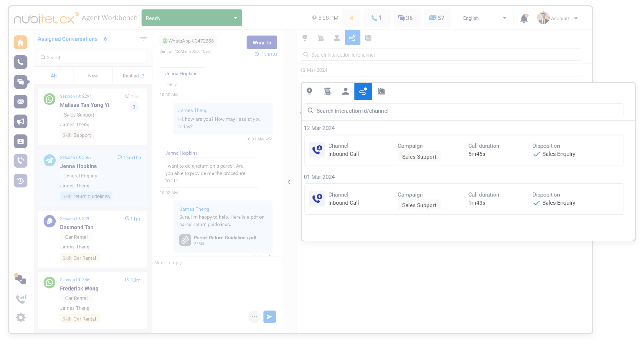This screenshot has width=644, height=345.
Task: Open the Home sidebar icon
Action: click(x=20, y=42)
